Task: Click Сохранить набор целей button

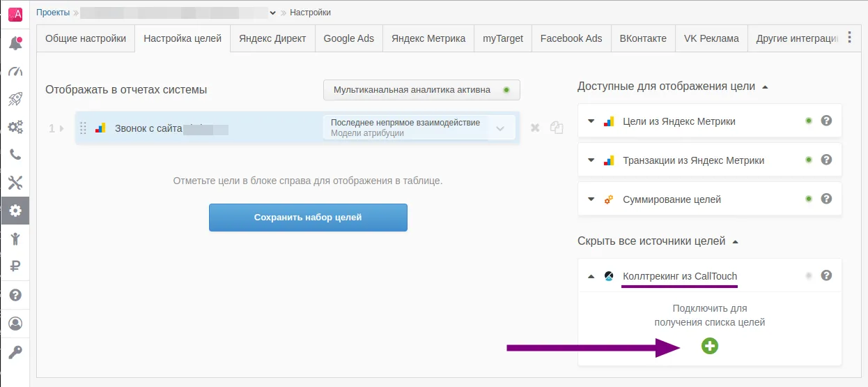Action: click(x=308, y=218)
